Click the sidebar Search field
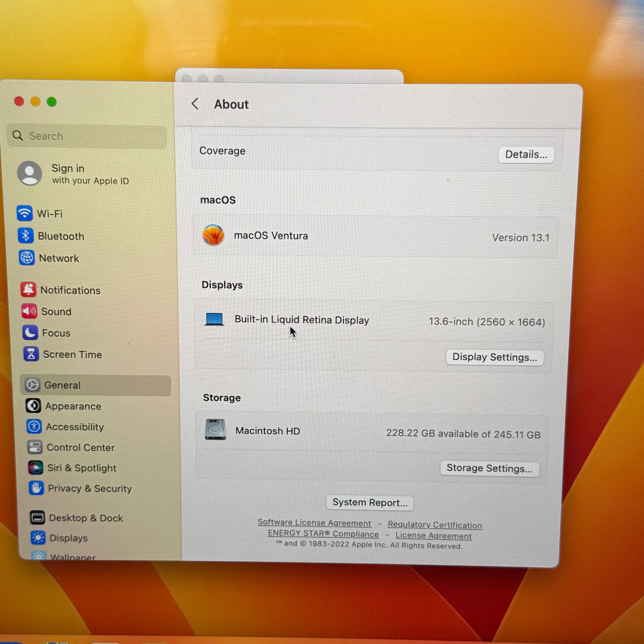This screenshot has width=644, height=644. (x=87, y=136)
